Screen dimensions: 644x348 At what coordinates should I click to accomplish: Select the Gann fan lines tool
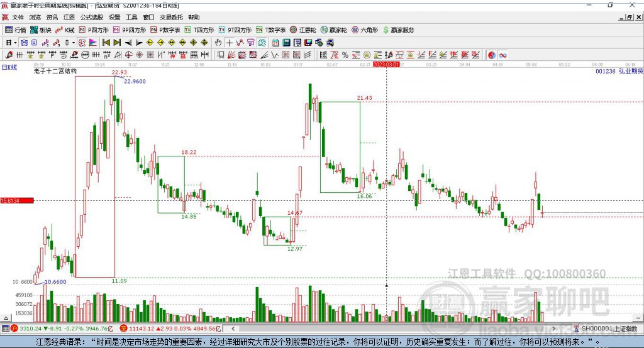pos(231,55)
